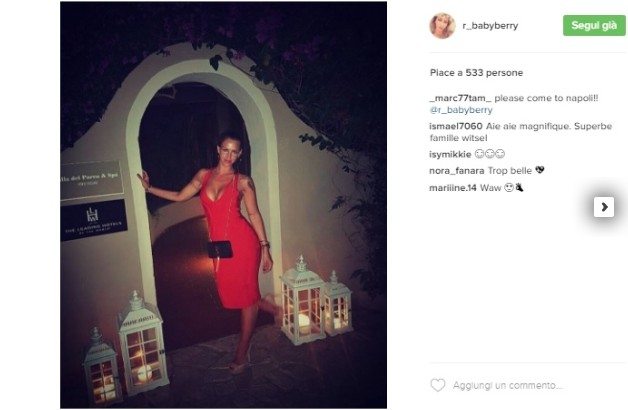
Task: Visit mariiine.14 commenter profile
Action: (x=453, y=188)
